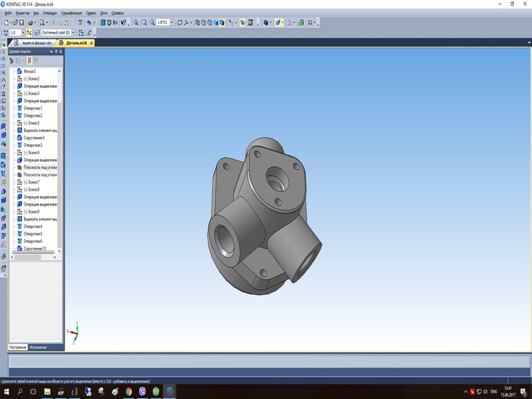This screenshot has width=532, height=399.
Task: Toggle the model tree structure view button
Action: 12,61
